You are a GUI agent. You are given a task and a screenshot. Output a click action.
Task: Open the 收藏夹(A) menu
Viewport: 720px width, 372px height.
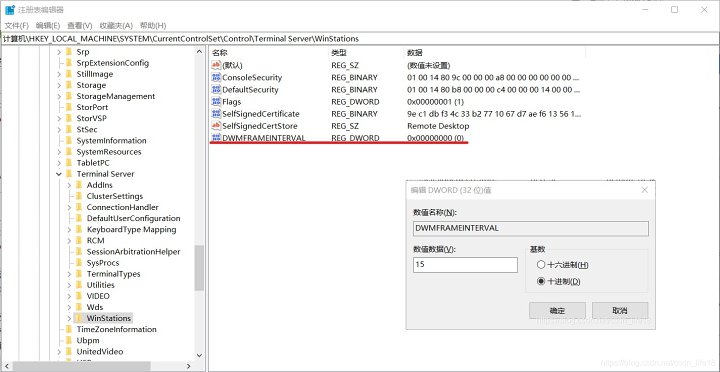[116, 25]
